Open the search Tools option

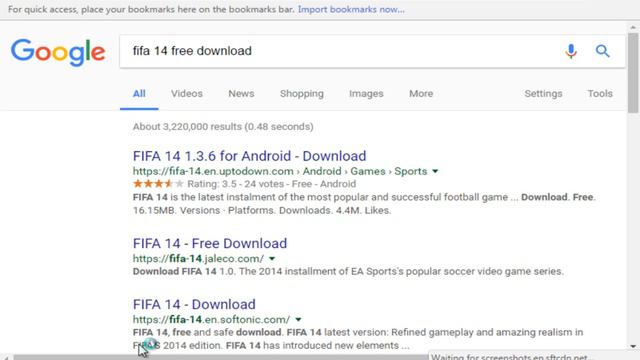pyautogui.click(x=600, y=93)
